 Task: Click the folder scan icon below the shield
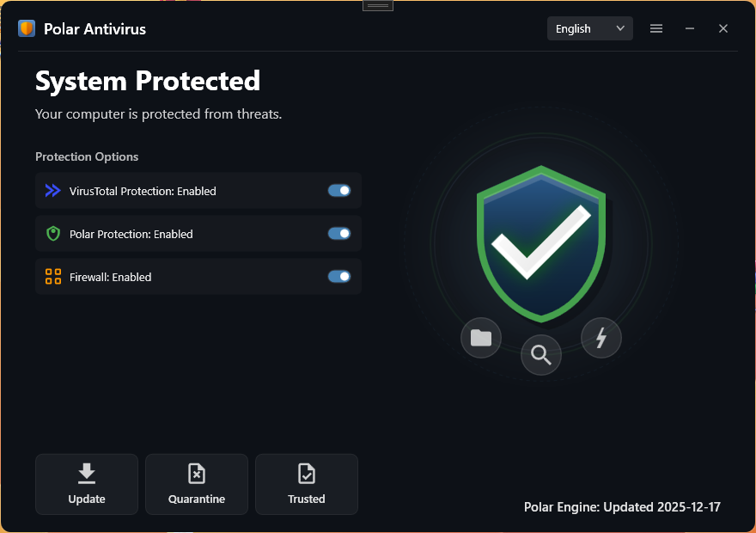(481, 338)
